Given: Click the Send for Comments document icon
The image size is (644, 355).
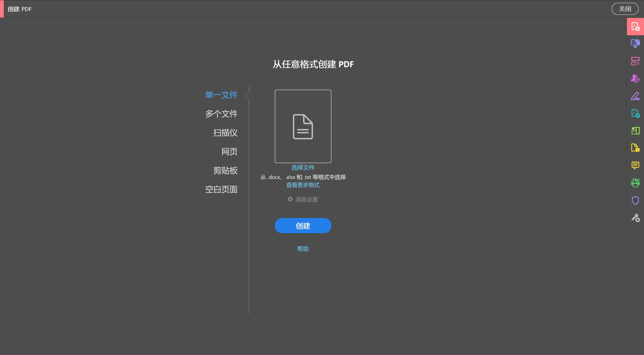Looking at the screenshot, I should 635,148.
